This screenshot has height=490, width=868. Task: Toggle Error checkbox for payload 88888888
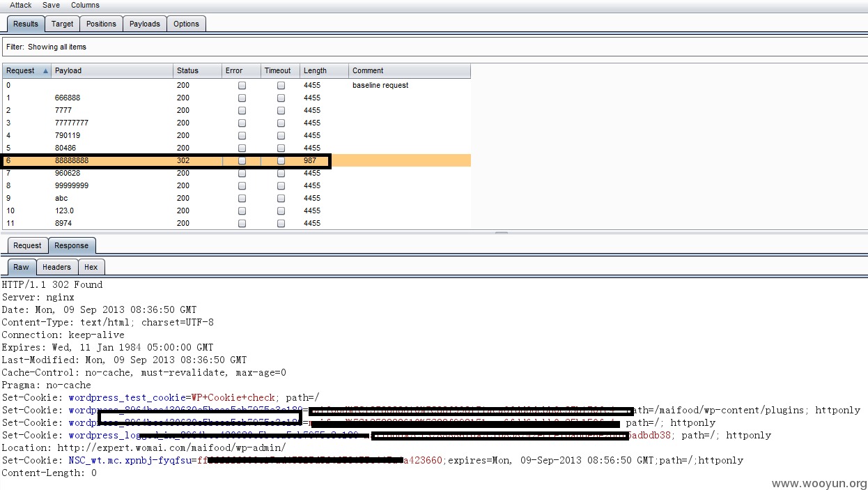point(242,160)
